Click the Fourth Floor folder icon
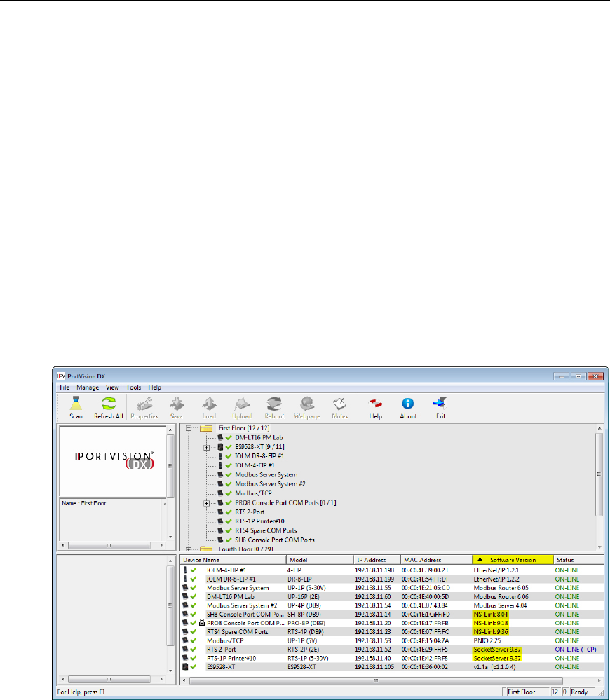610x700 pixels. click(206, 549)
